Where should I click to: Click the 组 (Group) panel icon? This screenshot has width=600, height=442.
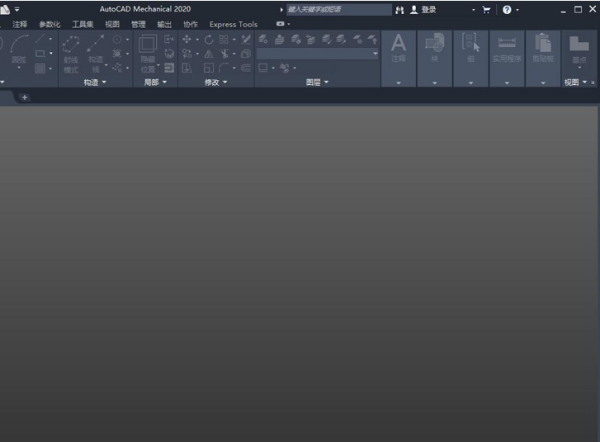point(470,44)
